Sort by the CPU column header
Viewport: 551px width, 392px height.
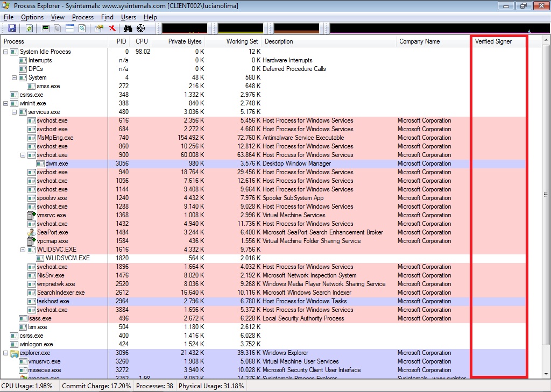(x=140, y=41)
